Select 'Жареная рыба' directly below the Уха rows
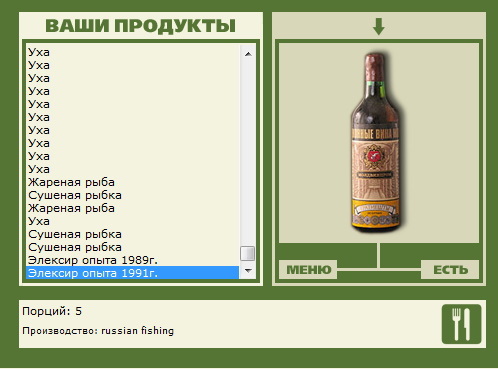This screenshot has width=498, height=369. 132,182
